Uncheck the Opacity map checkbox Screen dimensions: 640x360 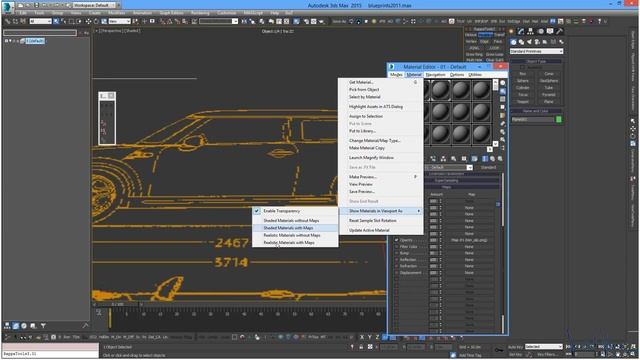[396, 240]
